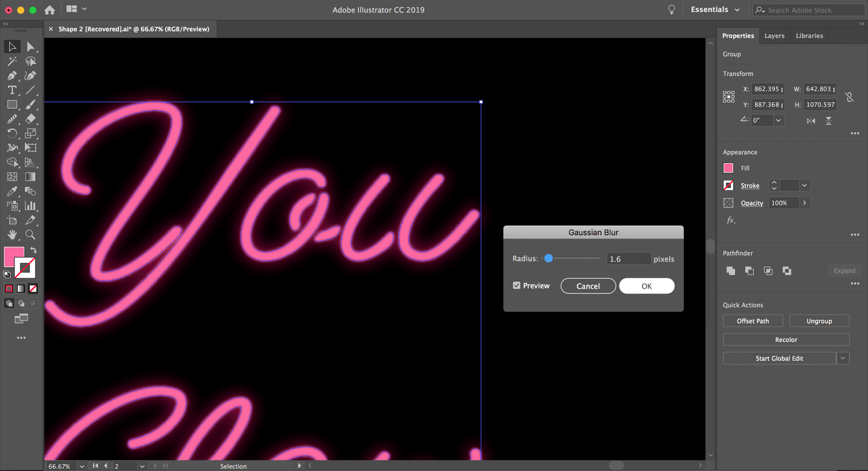Disable the Preview checkbox in Gaussian Blur
Screen dimensions: 868x471
[x=517, y=285]
